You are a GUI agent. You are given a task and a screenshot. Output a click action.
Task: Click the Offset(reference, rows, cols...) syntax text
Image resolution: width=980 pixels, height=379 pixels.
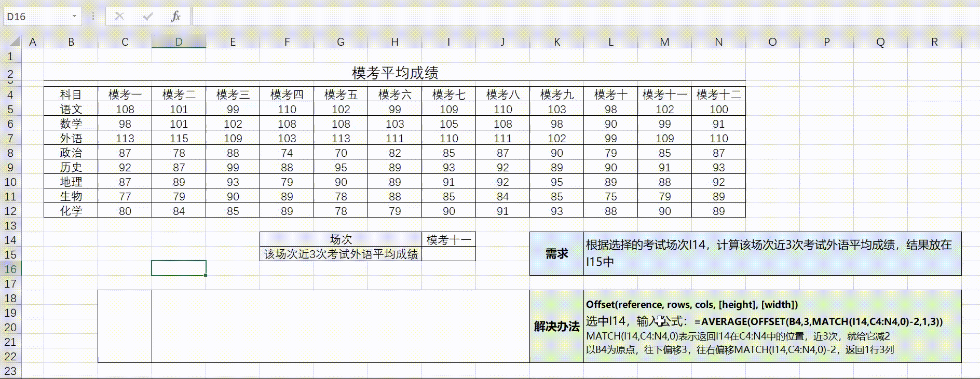click(x=692, y=305)
